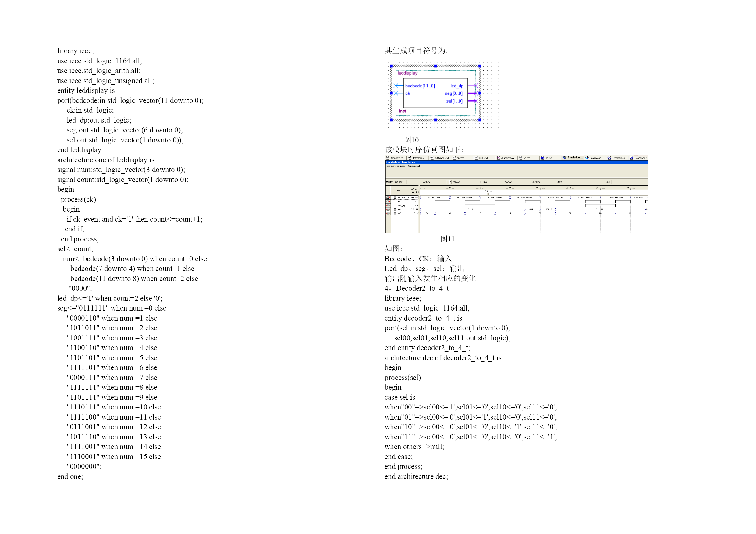756x534 pixels.
Task: Step master time bar backward arrow
Action: point(448,182)
